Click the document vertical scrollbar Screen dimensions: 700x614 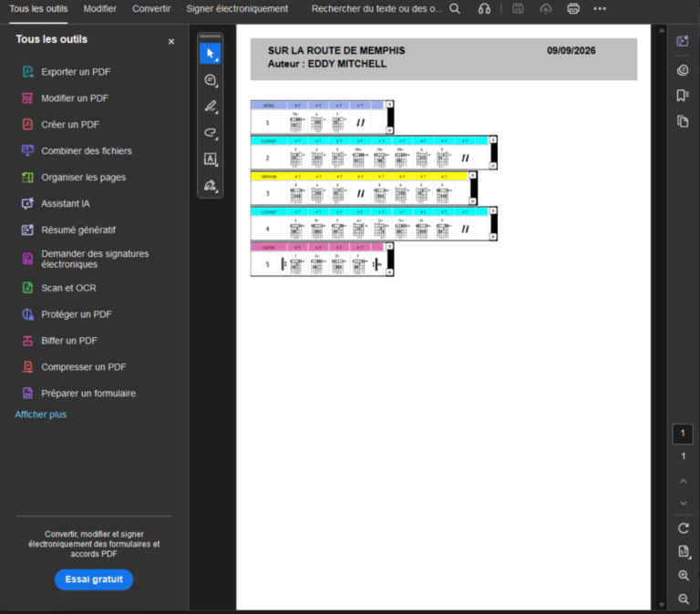[x=662, y=317]
